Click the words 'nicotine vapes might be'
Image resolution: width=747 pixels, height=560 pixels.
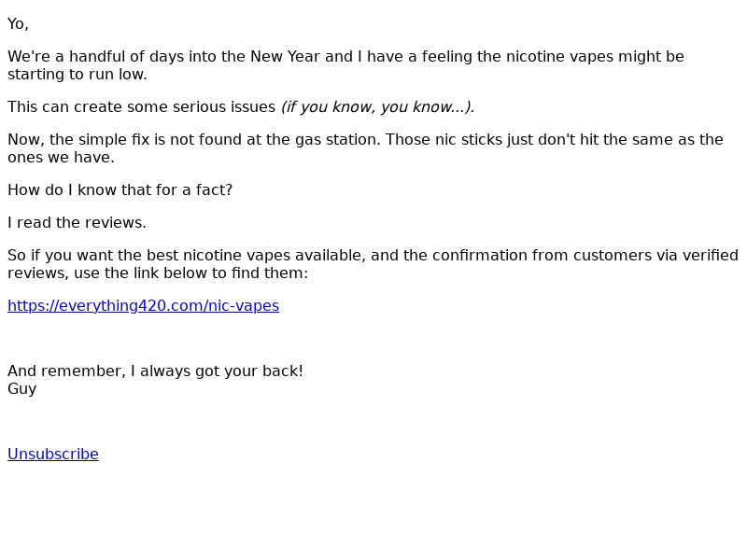tap(595, 57)
